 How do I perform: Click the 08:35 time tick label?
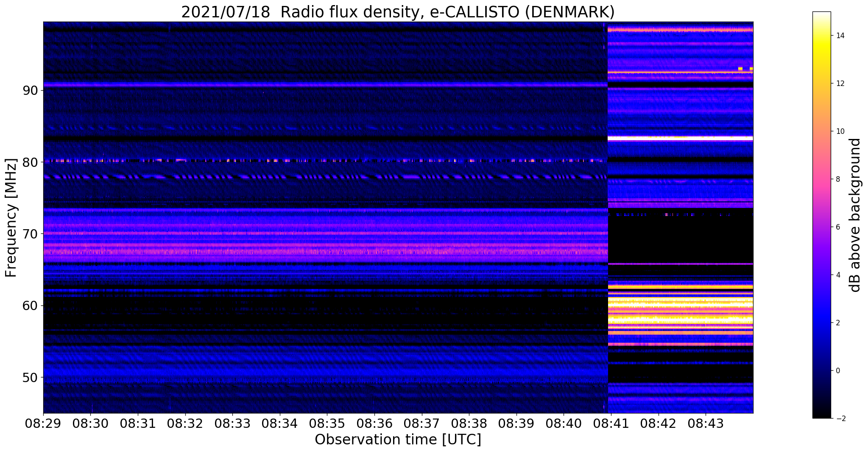327,423
